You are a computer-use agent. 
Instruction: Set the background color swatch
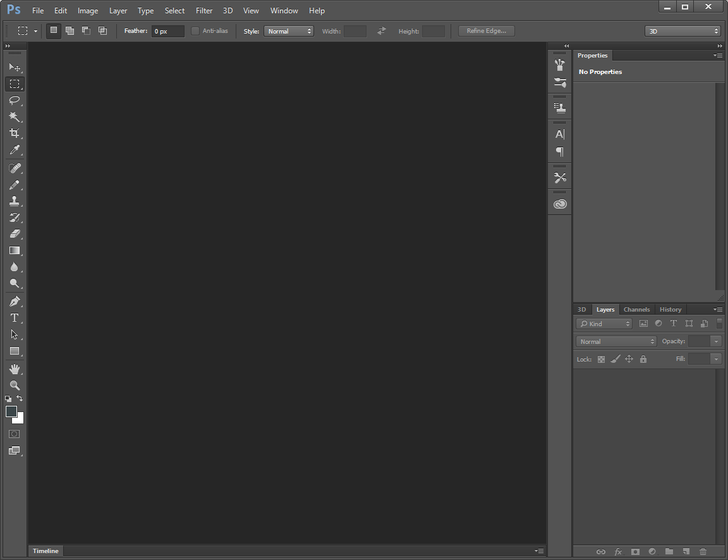20,419
